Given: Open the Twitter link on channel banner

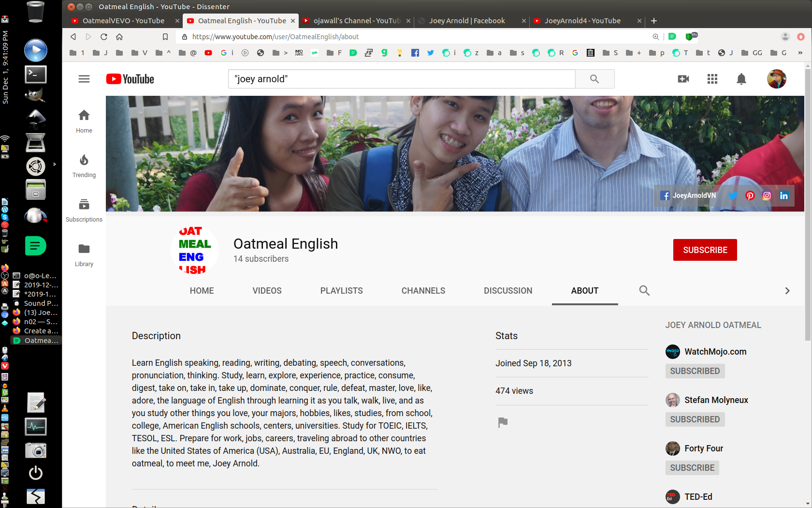Looking at the screenshot, I should pyautogui.click(x=733, y=195).
